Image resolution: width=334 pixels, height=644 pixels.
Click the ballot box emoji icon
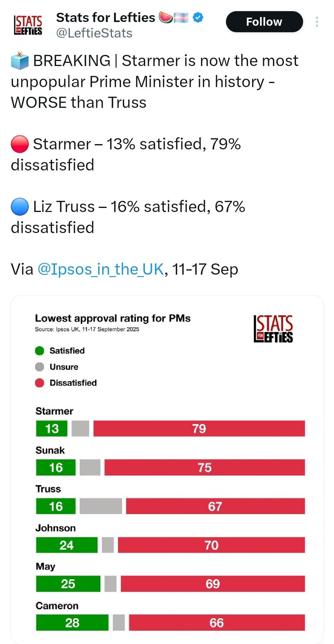[20, 61]
